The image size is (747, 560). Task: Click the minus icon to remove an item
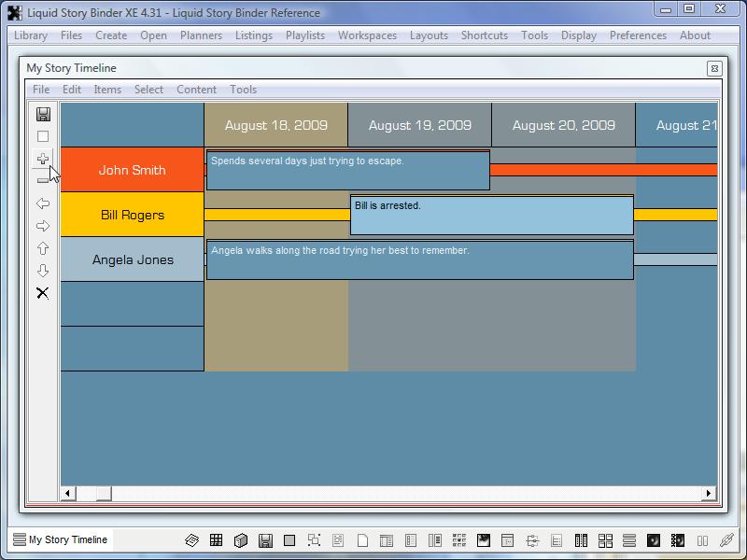pyautogui.click(x=43, y=181)
